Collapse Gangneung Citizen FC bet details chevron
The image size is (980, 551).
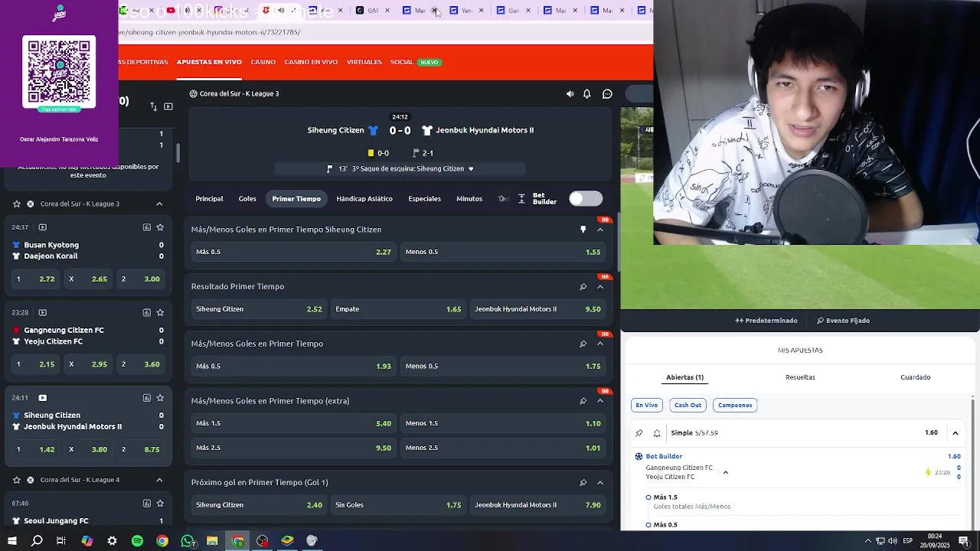(726, 472)
